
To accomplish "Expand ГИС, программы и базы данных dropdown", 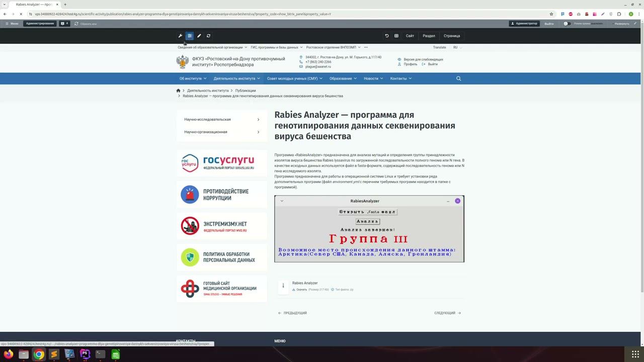I will [x=277, y=47].
